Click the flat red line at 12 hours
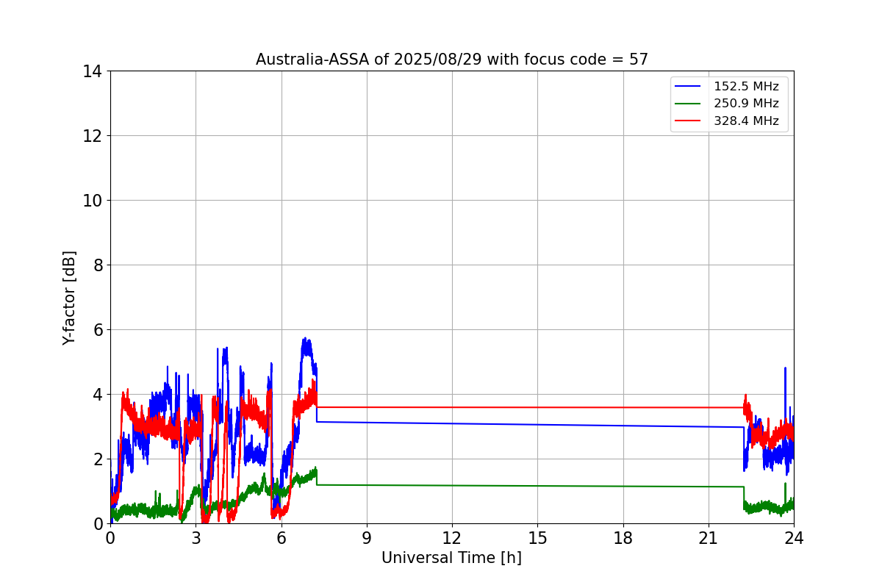 (452, 407)
